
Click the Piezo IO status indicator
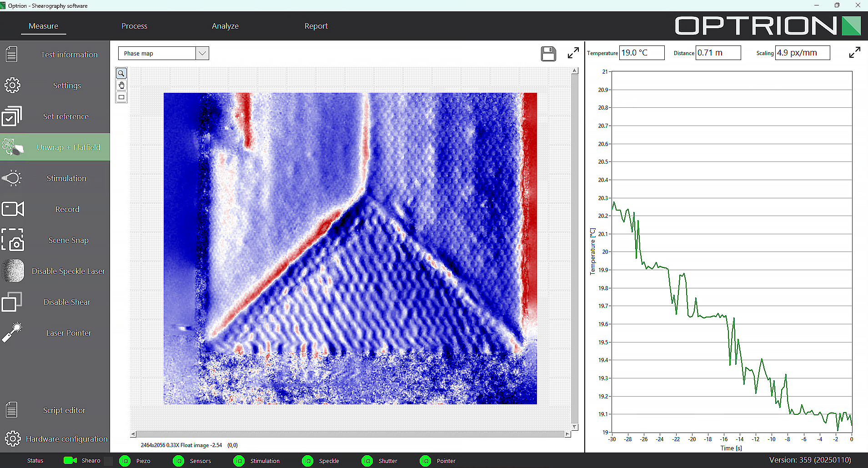point(125,461)
